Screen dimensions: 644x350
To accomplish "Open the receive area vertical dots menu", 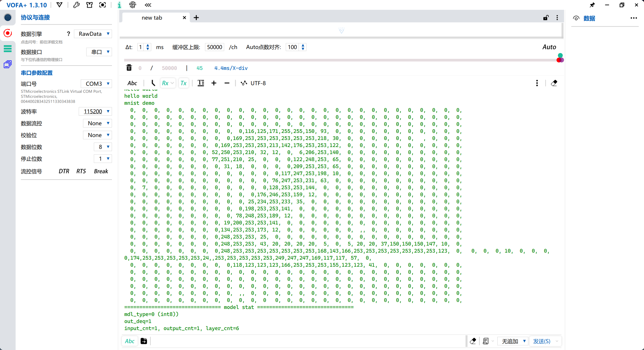I will [x=537, y=83].
